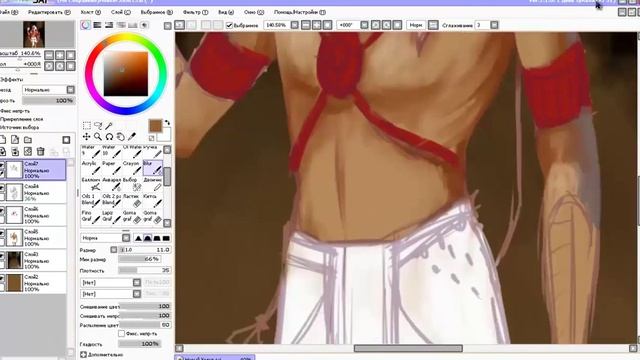640x360 pixels.
Task: Select the layer Слой3 row
Action: click(33, 260)
